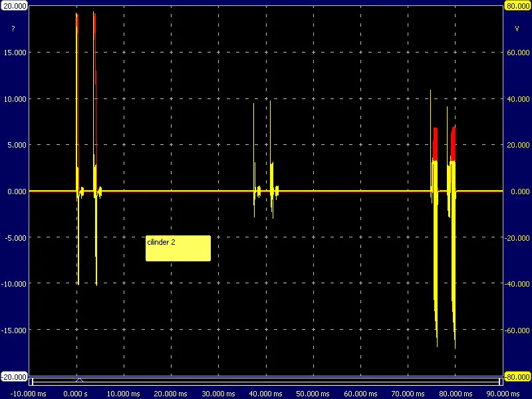Image resolution: width=532 pixels, height=399 pixels.
Task: Click the "?" unit label of the red channel axis
Action: (13, 29)
